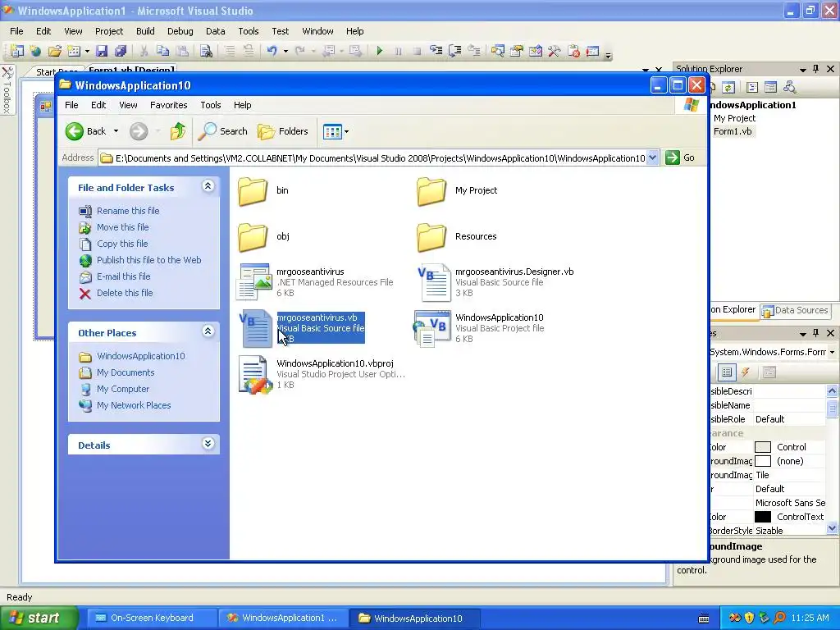Open the Properties Window toolbar icon
This screenshot has height=630, width=840.
point(517,51)
